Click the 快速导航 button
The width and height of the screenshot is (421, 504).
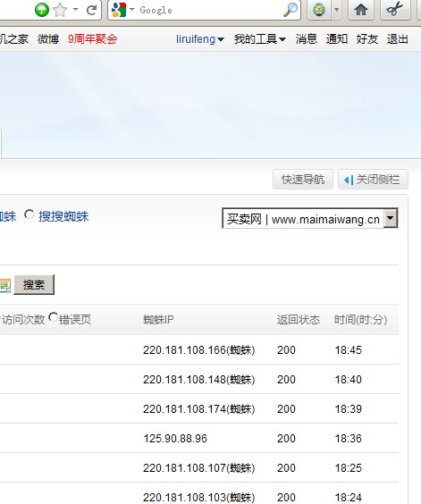click(303, 180)
